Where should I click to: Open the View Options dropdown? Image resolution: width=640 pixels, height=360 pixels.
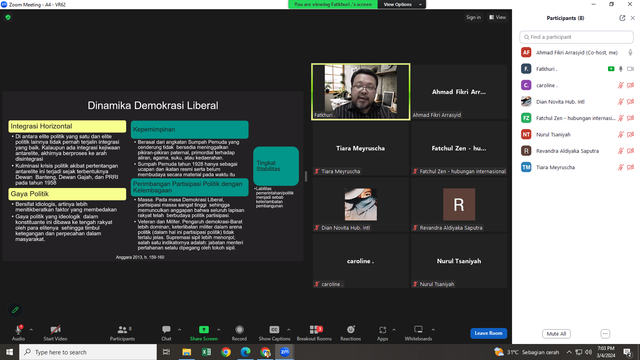coord(402,4)
